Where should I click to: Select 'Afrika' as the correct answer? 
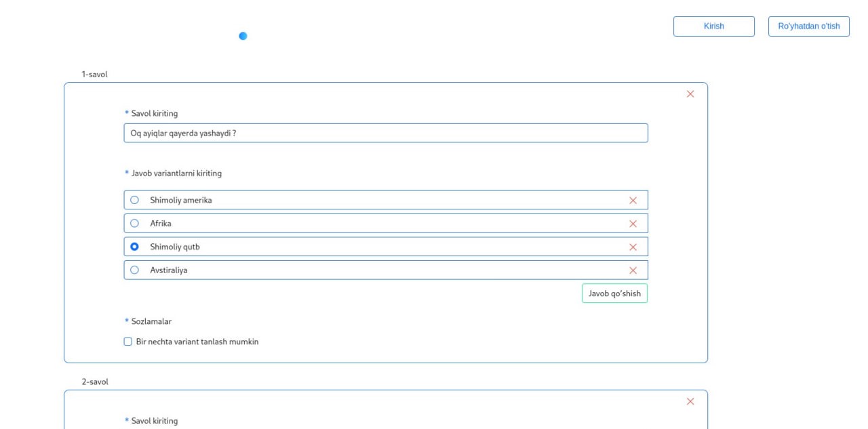pos(134,223)
